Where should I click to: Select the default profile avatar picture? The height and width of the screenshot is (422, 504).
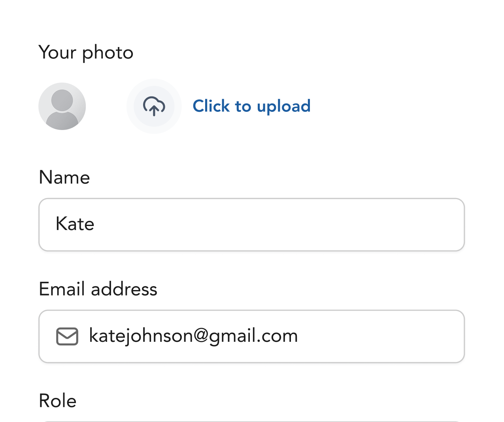62,106
